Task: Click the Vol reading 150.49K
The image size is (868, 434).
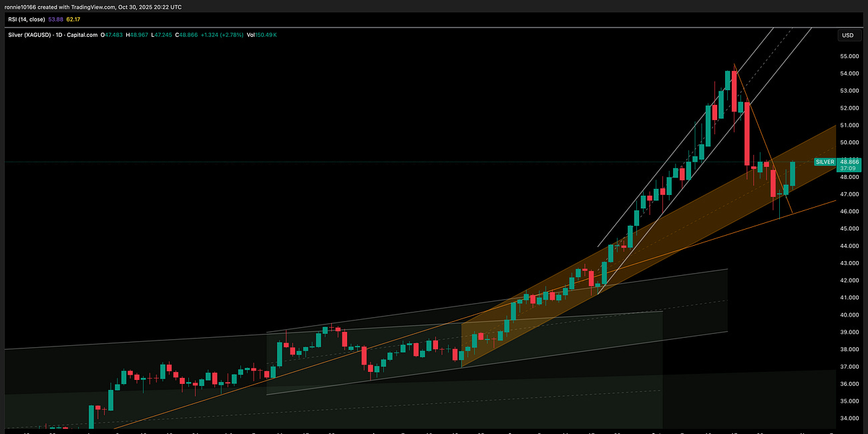Action: 267,35
